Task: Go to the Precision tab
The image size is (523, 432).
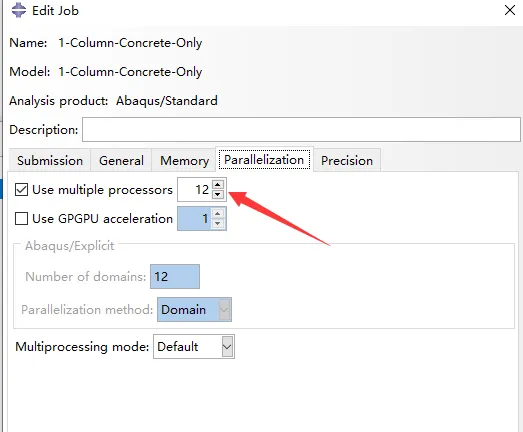Action: coord(347,161)
